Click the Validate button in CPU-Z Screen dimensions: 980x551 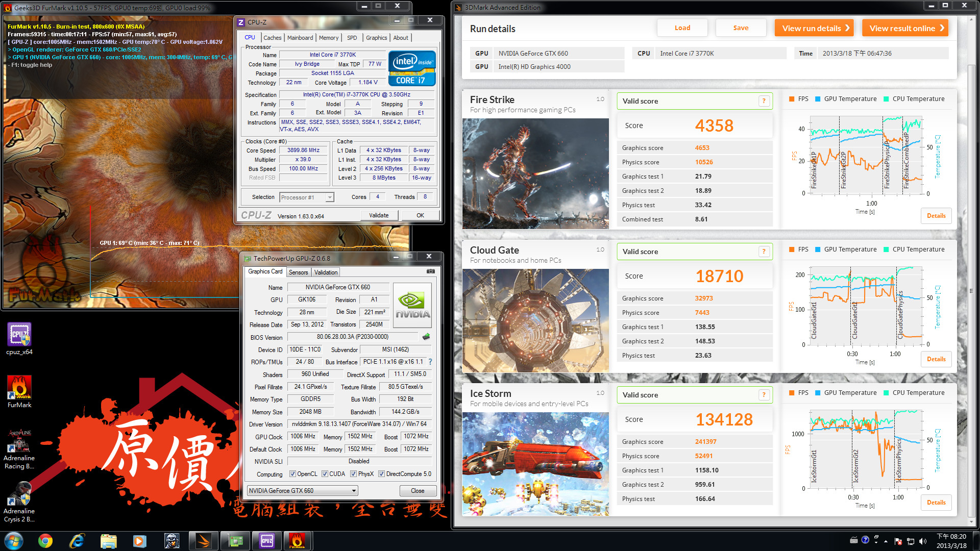click(x=379, y=215)
